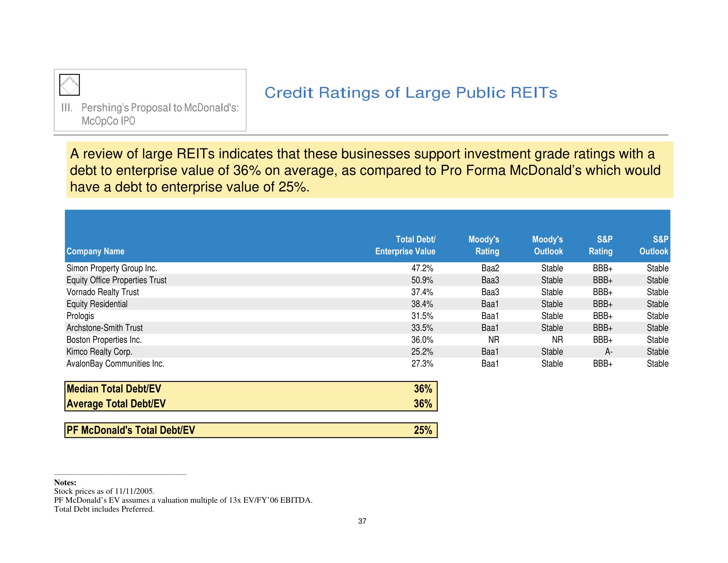Click the 'Average Total Debt/EV' label
This screenshot has width=728, height=563.
coord(116,404)
